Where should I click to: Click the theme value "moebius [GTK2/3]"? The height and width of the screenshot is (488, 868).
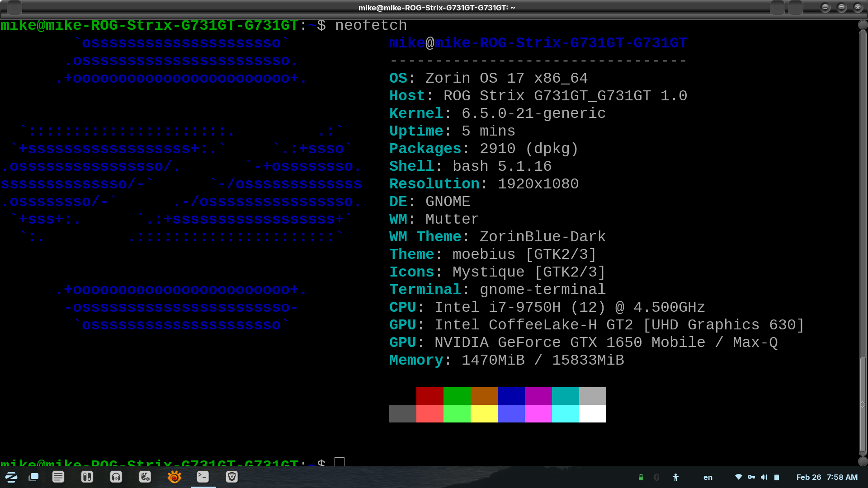pos(525,254)
